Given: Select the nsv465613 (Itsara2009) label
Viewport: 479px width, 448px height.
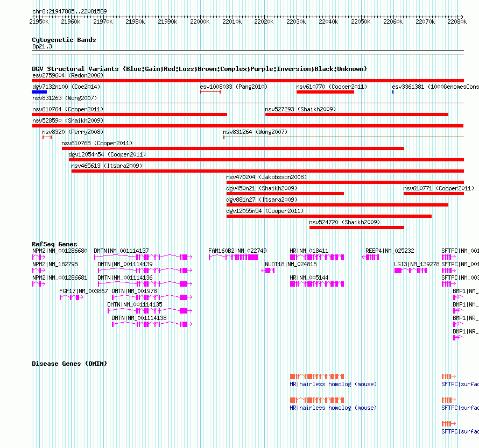Looking at the screenshot, I should pyautogui.click(x=107, y=166).
